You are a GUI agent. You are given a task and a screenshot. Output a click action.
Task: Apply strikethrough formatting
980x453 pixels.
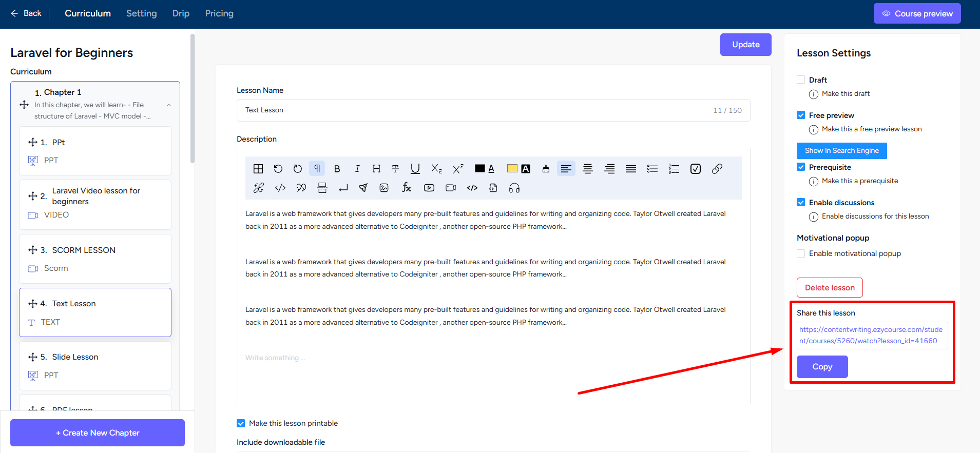coord(395,169)
